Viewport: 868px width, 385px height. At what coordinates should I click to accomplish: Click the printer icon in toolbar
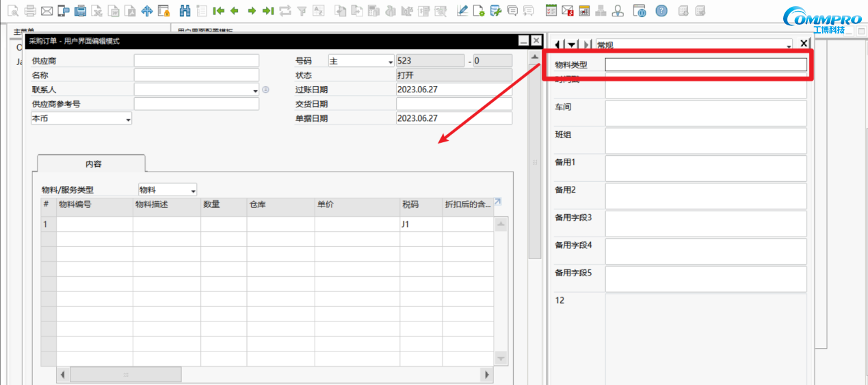(30, 11)
